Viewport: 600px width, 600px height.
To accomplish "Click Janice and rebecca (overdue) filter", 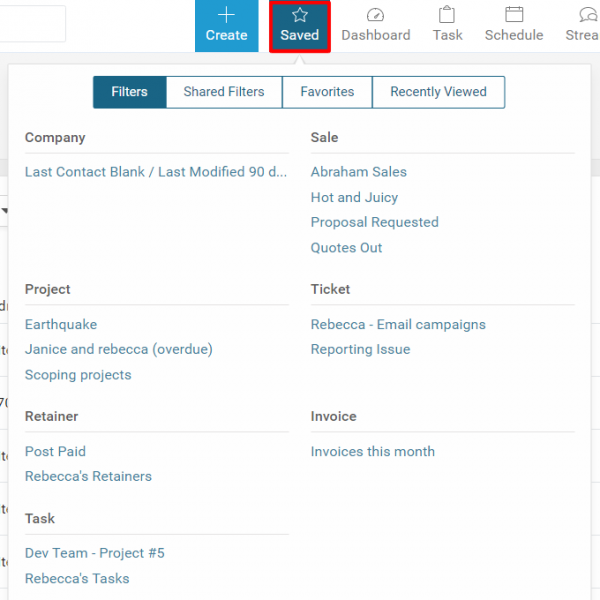I will (118, 350).
